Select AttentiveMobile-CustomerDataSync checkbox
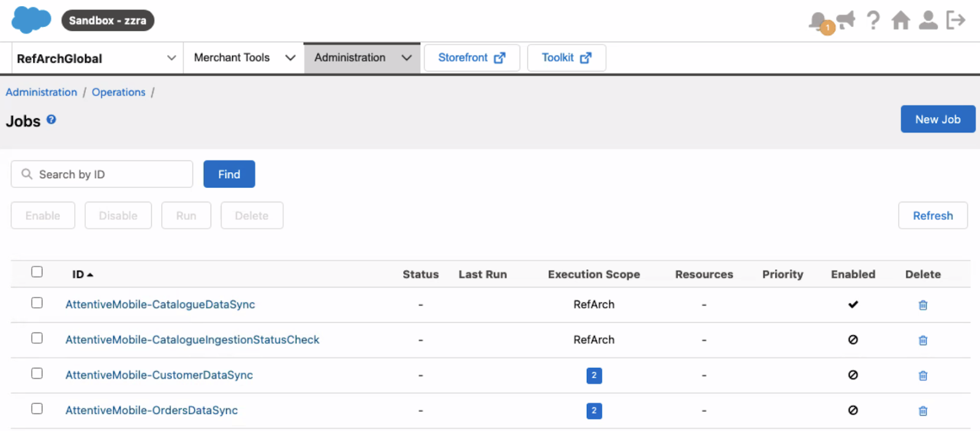Screen dimensions: 980x431 point(37,373)
